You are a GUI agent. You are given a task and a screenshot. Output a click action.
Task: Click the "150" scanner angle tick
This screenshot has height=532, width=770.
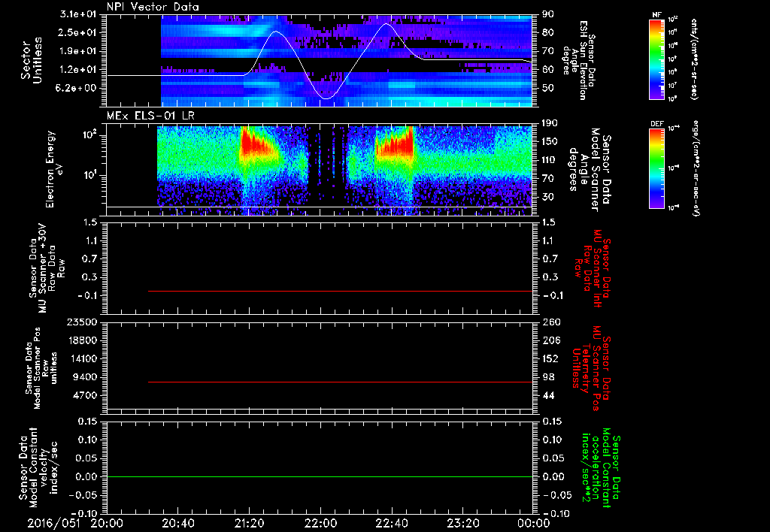click(x=550, y=141)
